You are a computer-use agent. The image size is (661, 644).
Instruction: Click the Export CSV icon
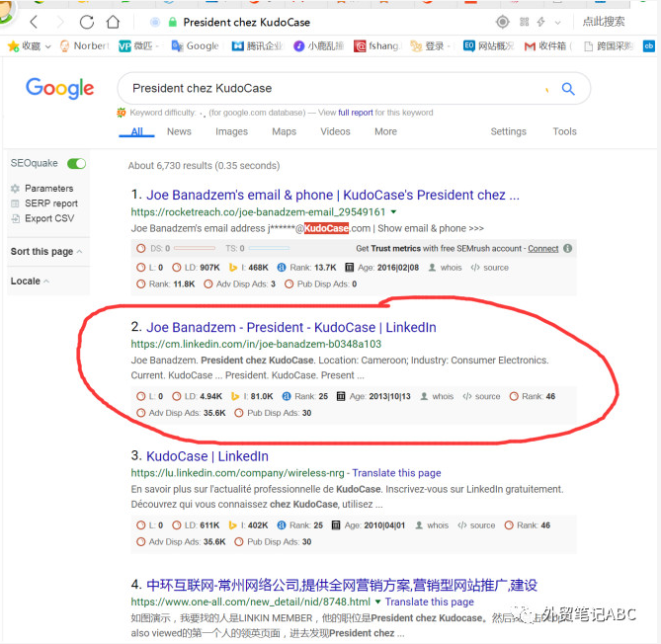(15, 218)
